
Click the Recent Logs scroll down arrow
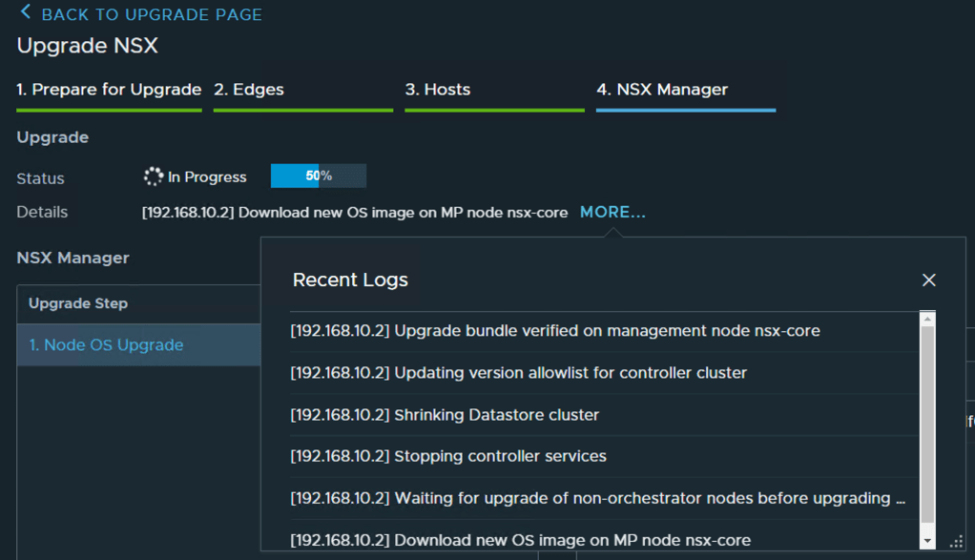pos(927,541)
